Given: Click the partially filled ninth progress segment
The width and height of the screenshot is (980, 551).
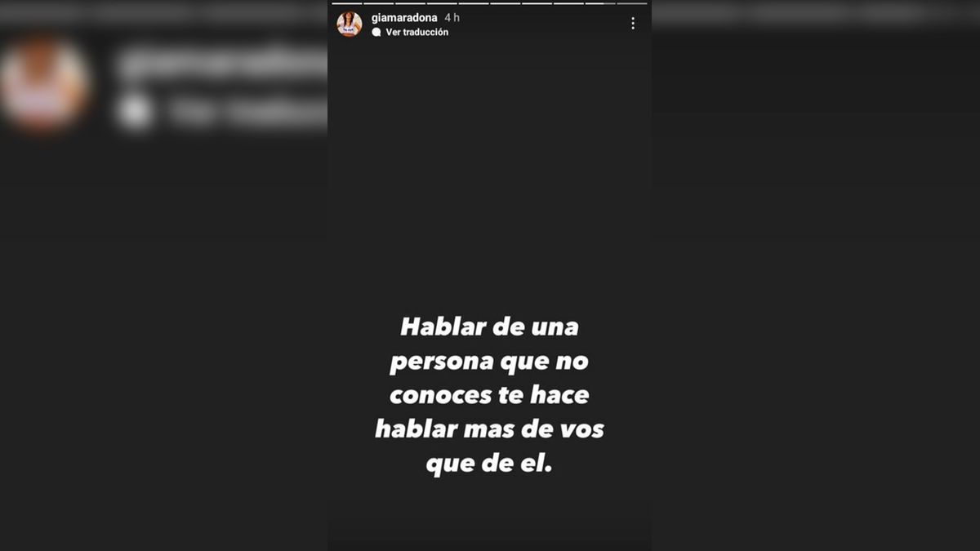Looking at the screenshot, I should point(600,3).
